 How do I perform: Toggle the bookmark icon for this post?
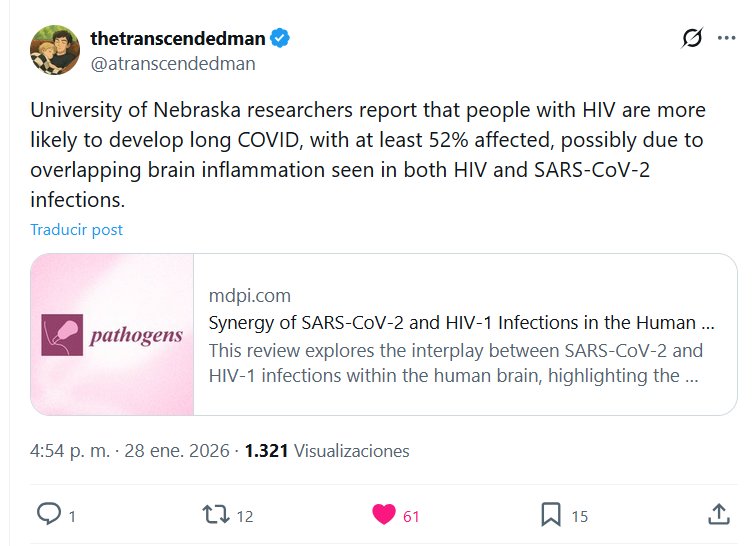551,515
